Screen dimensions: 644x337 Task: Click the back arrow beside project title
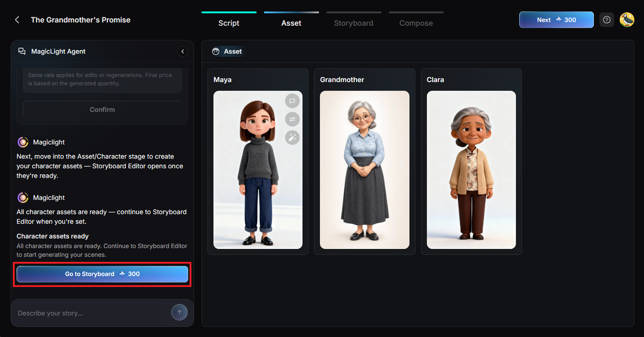(x=17, y=20)
